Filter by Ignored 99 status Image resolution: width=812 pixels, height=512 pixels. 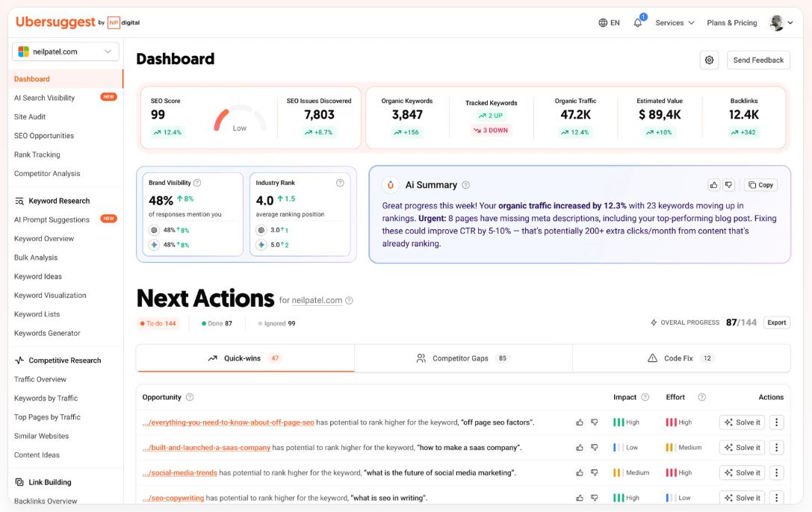tap(276, 323)
